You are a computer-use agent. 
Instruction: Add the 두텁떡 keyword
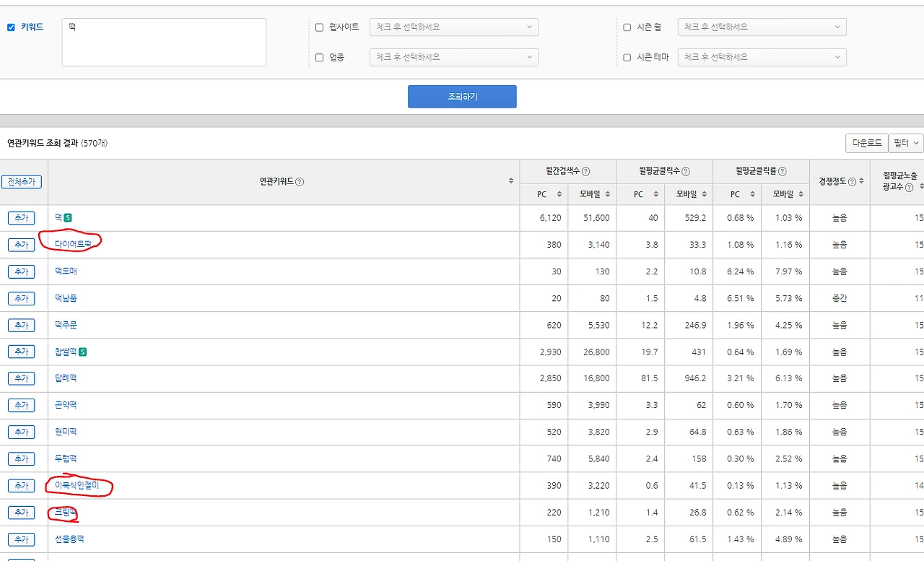(22, 458)
